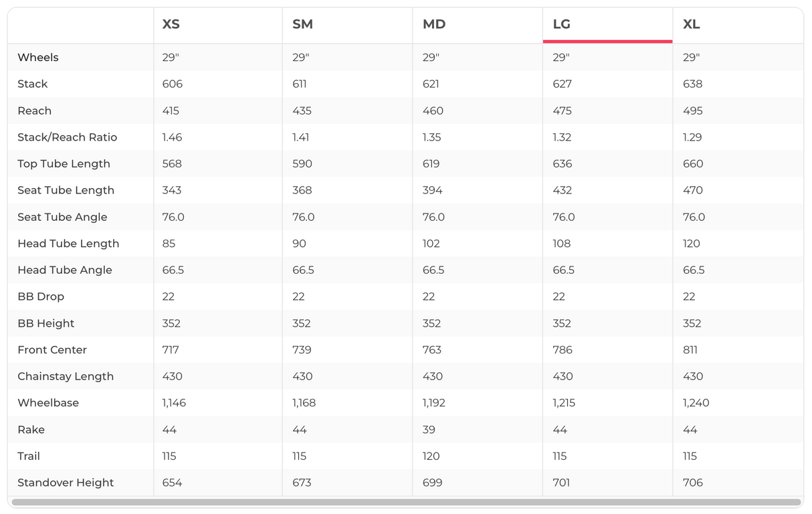This screenshot has width=812, height=514.
Task: Click the MD Rake value 39
Action: click(429, 430)
